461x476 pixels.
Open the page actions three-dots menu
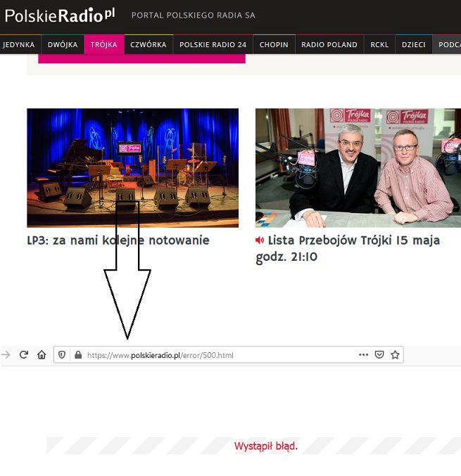363,354
